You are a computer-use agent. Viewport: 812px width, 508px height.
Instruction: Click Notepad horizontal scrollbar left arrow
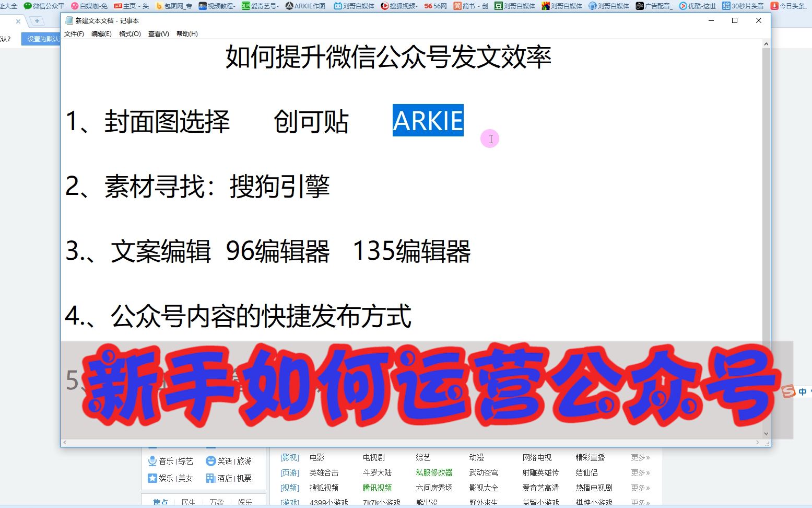tap(65, 443)
